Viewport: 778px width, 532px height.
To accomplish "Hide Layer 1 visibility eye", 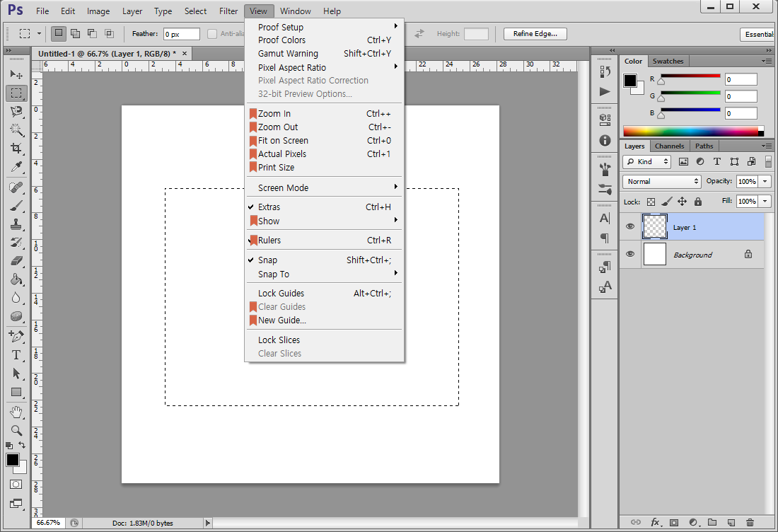I will [x=630, y=227].
